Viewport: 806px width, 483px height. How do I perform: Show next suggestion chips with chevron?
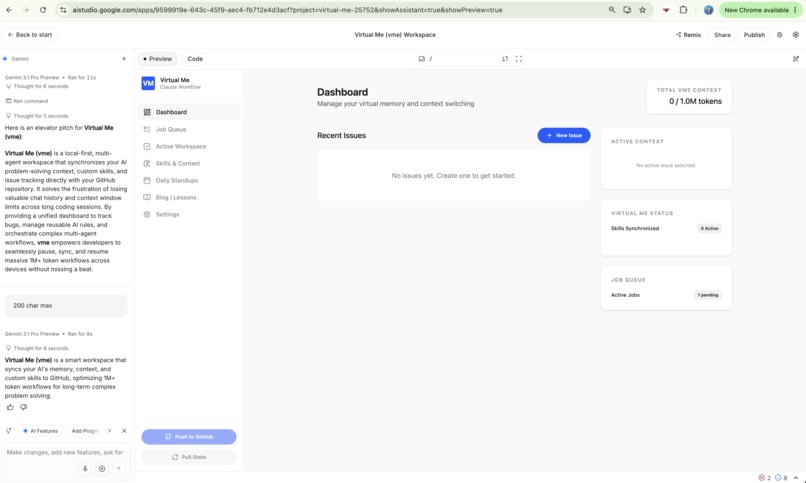pyautogui.click(x=109, y=431)
